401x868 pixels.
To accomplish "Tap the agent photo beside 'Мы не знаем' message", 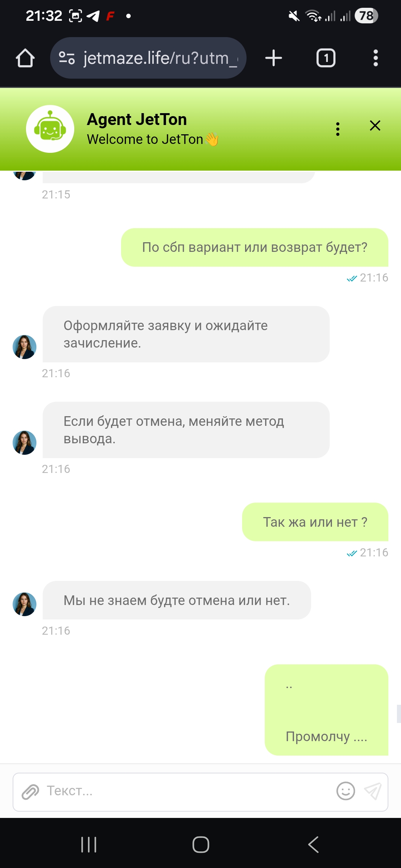I will pyautogui.click(x=25, y=604).
